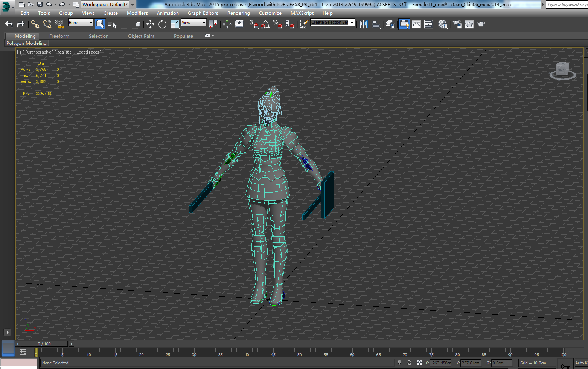Open the Edit menu
The image size is (588, 369).
[x=25, y=13]
